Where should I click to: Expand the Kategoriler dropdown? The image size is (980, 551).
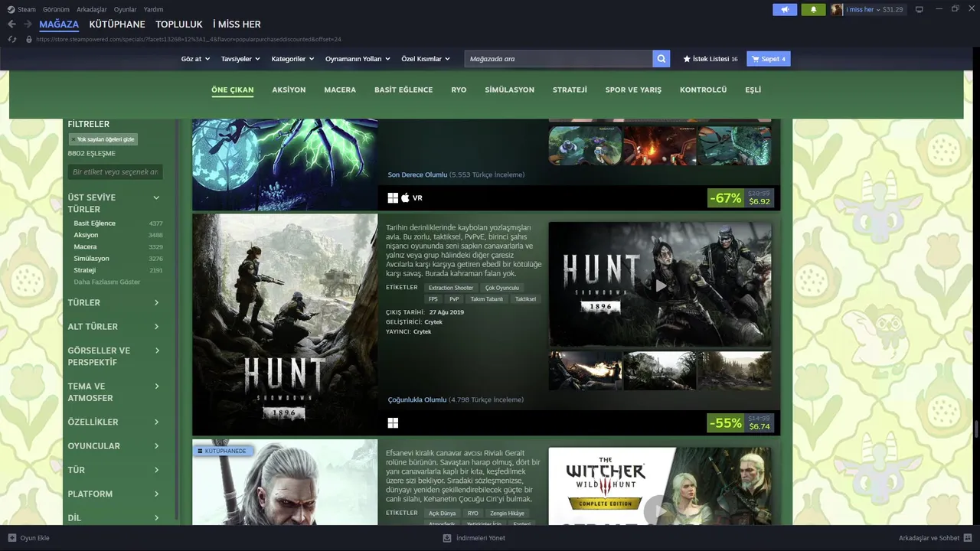[x=292, y=59]
